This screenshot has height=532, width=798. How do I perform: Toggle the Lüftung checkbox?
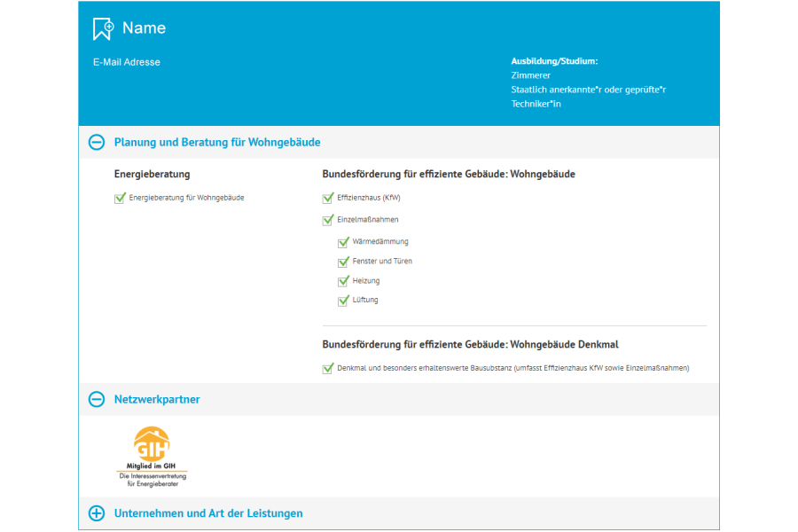[343, 301]
